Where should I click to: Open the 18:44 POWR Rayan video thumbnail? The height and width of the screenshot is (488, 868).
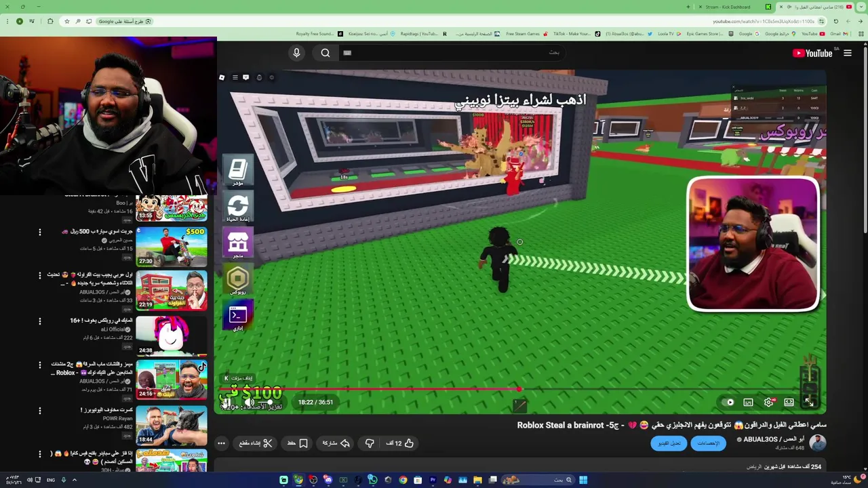[x=172, y=424]
